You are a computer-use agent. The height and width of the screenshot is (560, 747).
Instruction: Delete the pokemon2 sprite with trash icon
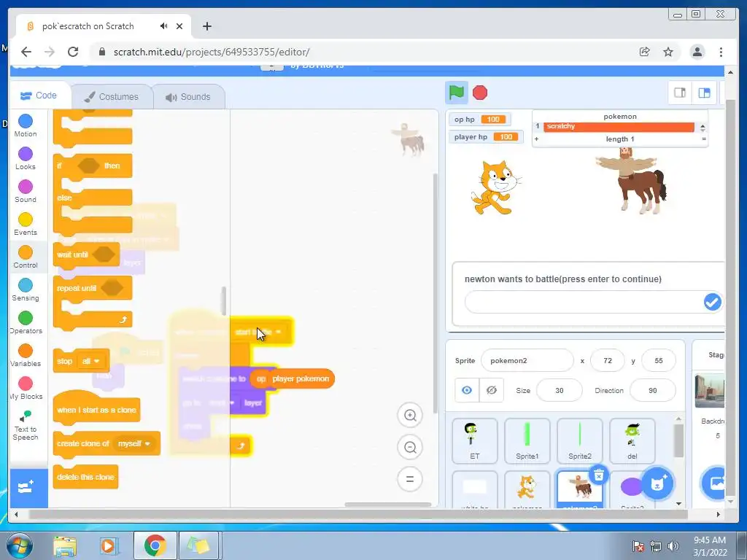598,475
